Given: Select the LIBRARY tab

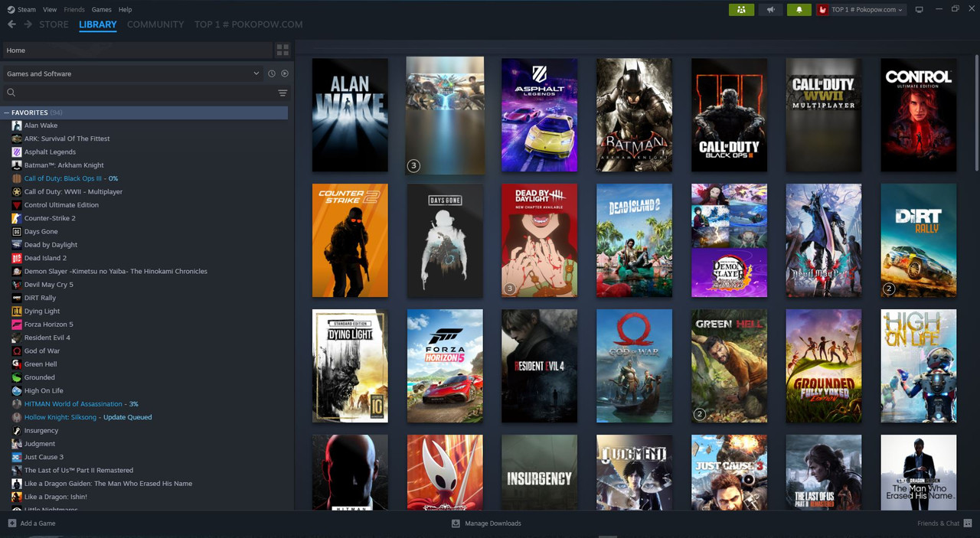Looking at the screenshot, I should [x=98, y=24].
